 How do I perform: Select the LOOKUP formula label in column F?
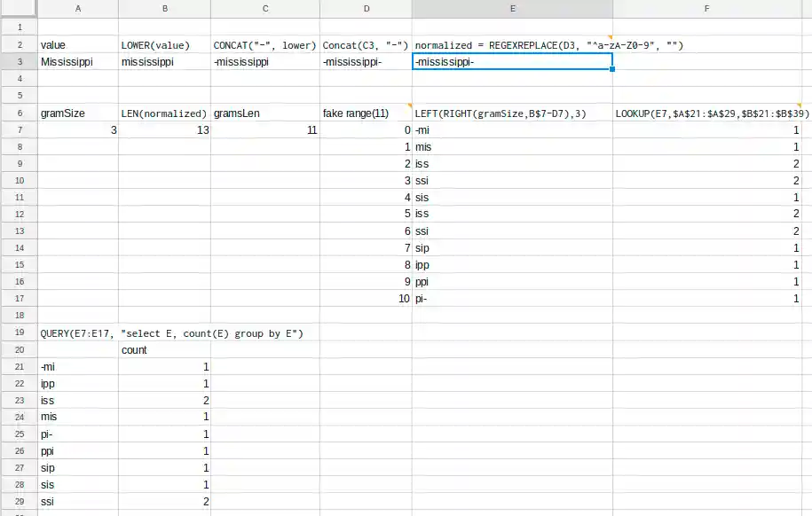tap(711, 113)
